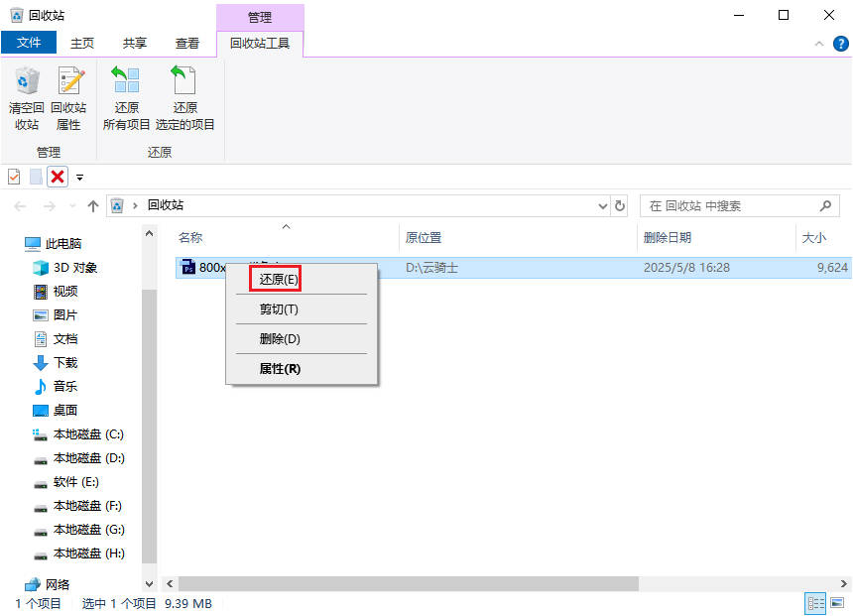Collapse the ribbon using the chevron

(819, 44)
